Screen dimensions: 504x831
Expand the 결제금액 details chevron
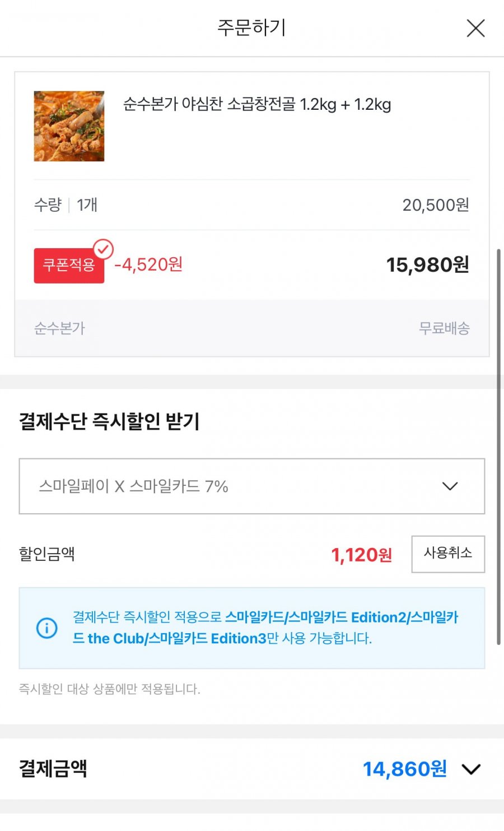(x=471, y=769)
